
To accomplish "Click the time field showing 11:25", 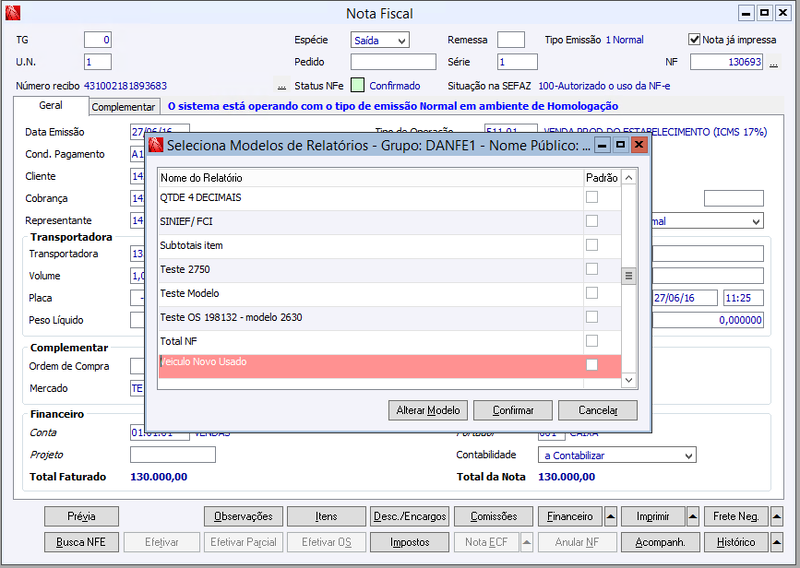I will (743, 298).
